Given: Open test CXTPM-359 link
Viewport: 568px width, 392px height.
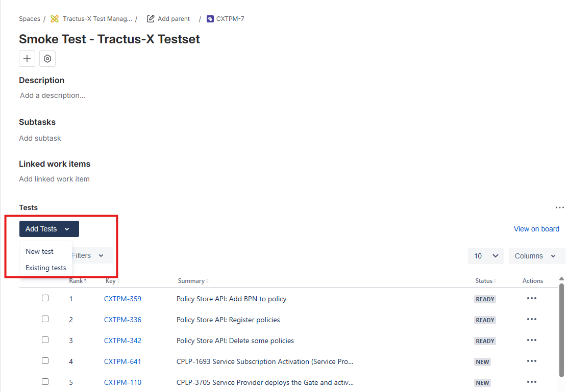Looking at the screenshot, I should [123, 299].
